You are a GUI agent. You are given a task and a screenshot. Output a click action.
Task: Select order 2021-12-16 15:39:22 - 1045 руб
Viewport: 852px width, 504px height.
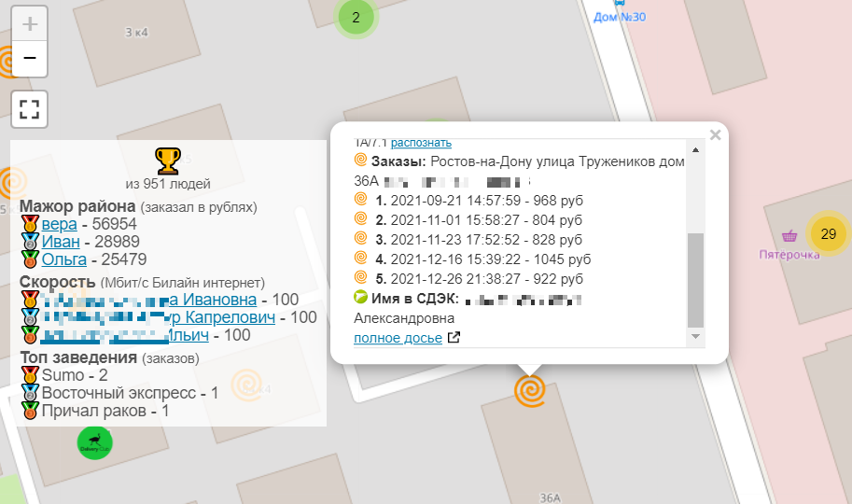[x=483, y=259]
